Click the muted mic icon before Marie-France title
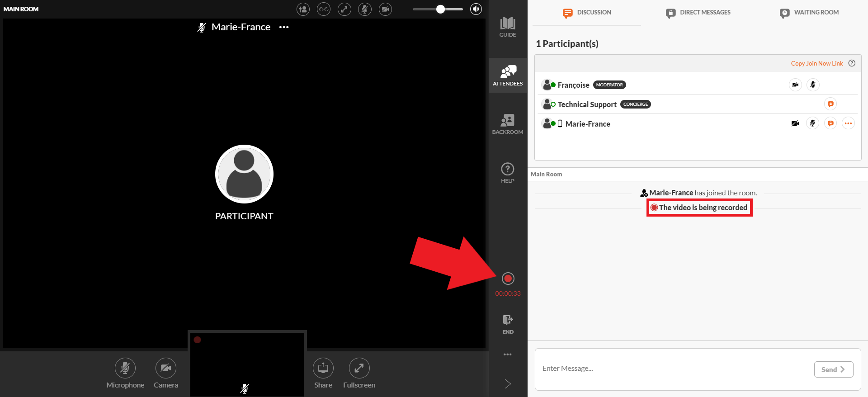 point(202,28)
